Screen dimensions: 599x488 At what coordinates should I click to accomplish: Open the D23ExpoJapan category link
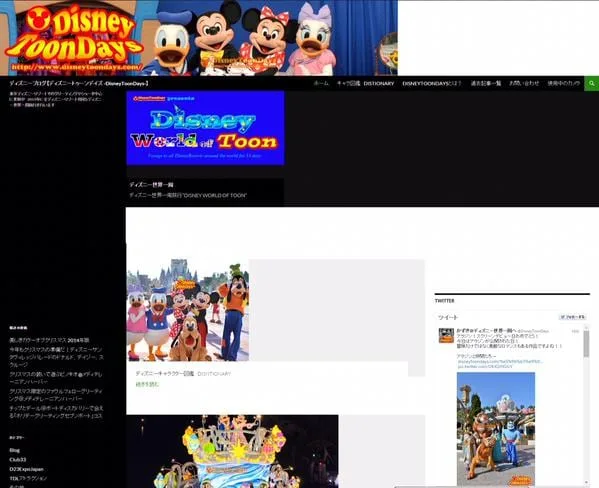click(26, 469)
